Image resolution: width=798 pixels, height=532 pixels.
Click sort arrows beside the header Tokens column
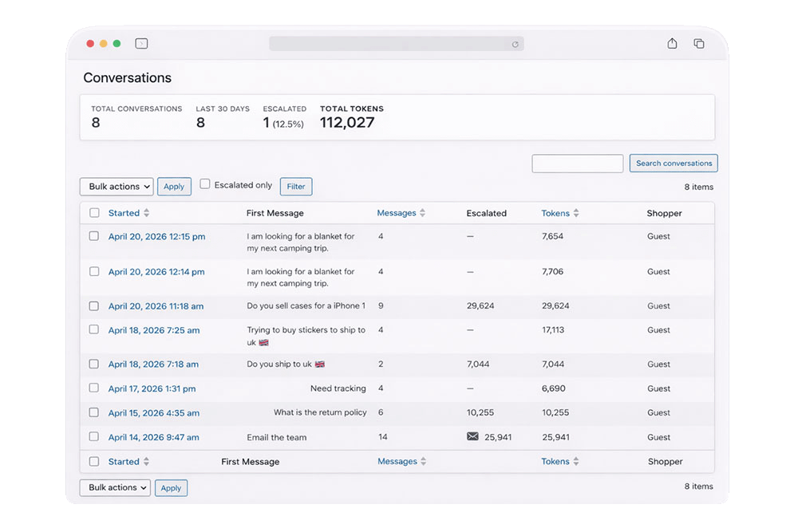pyautogui.click(x=576, y=213)
